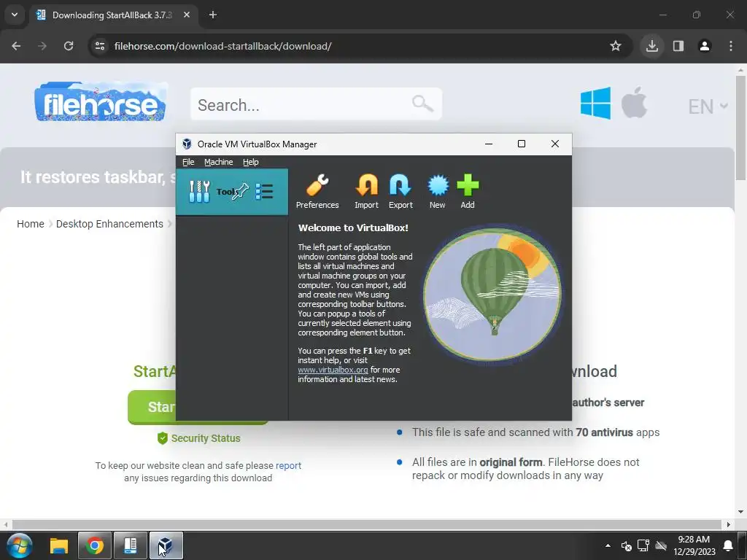The image size is (747, 560).
Task: Click the page vertical scrollbar
Action: point(740,128)
